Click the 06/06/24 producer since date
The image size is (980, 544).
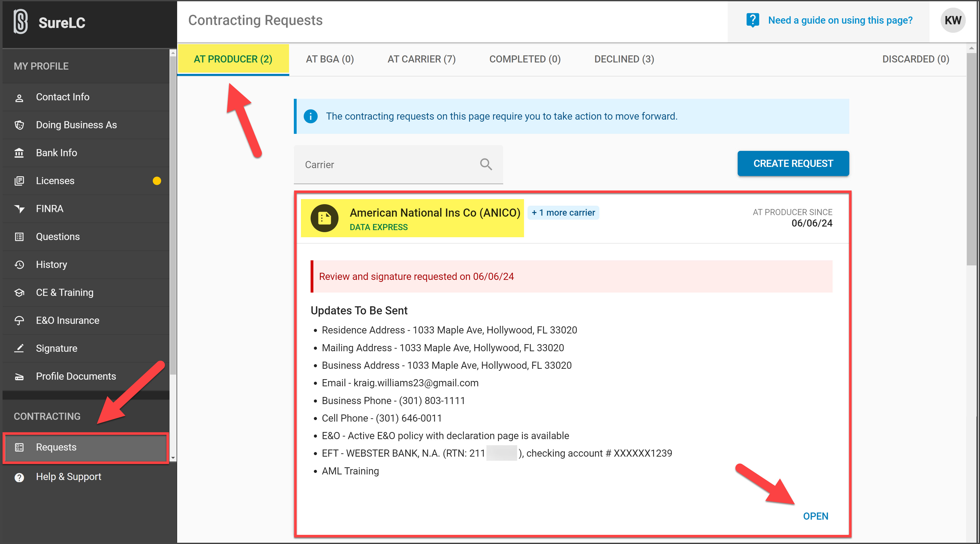pos(812,223)
